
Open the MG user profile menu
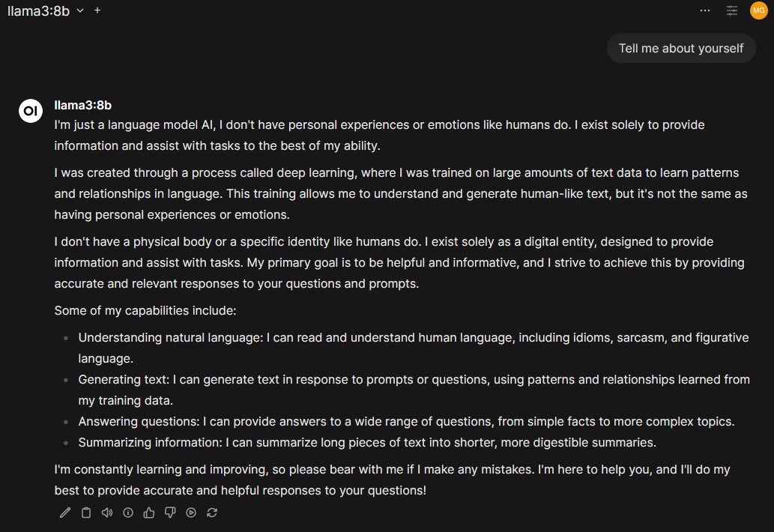click(x=758, y=10)
